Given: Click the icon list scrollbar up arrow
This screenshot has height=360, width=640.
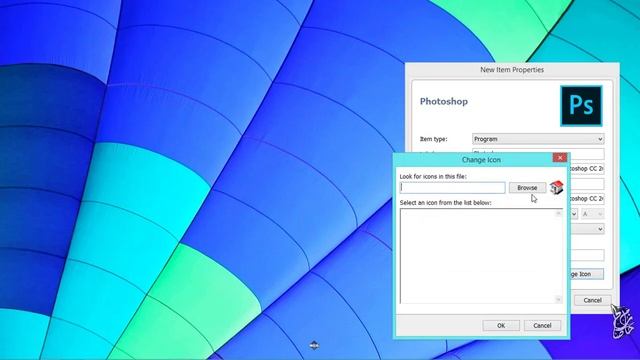Looking at the screenshot, I should (559, 213).
